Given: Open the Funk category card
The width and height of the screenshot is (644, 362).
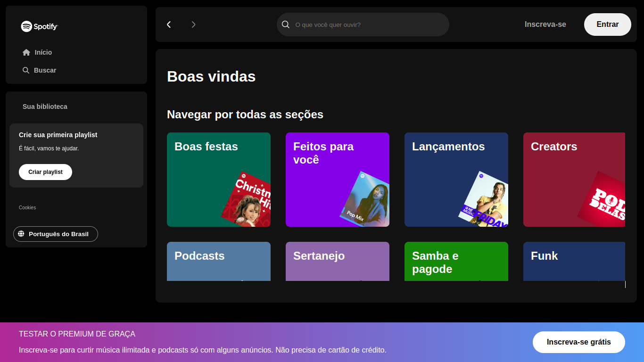Looking at the screenshot, I should [574, 261].
